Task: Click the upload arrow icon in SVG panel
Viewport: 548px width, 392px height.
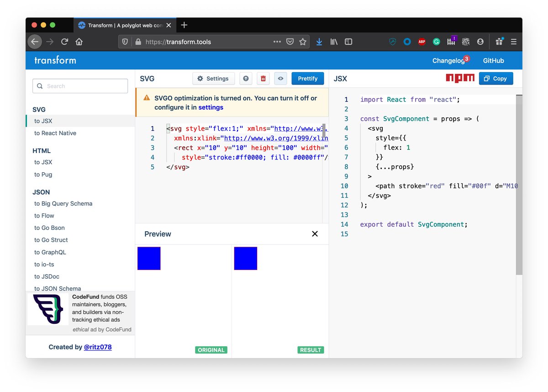Action: pyautogui.click(x=246, y=79)
